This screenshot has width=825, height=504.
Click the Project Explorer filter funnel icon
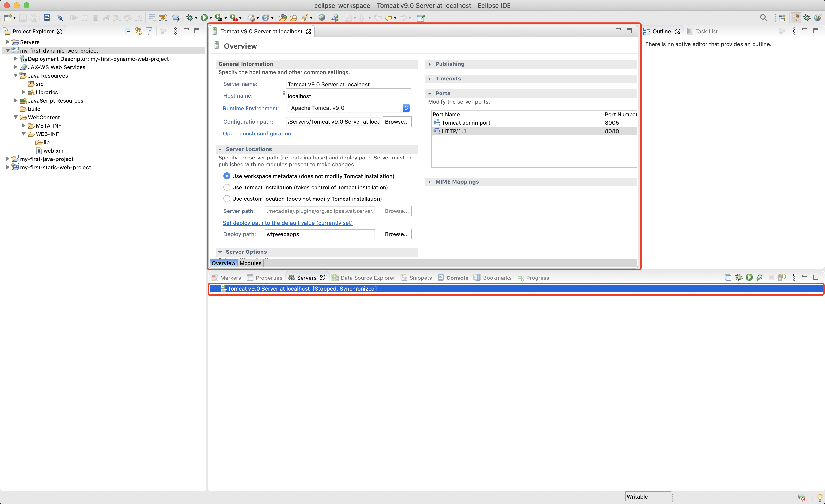[x=149, y=31]
